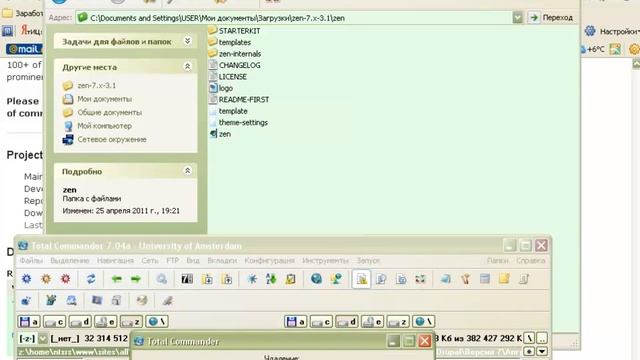The width and height of the screenshot is (640, 360).
Task: Open drive e in right Total Commander panel
Action: [x=373, y=322]
